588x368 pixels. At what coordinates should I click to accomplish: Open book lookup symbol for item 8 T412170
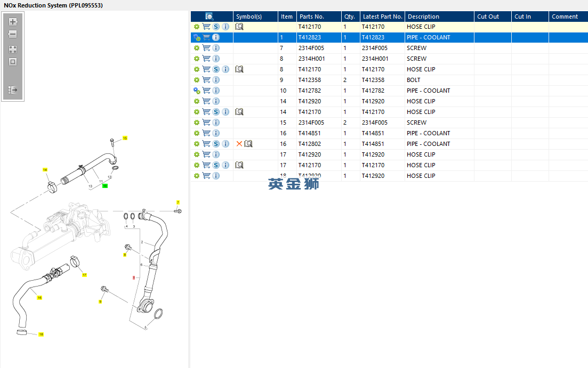pyautogui.click(x=239, y=69)
